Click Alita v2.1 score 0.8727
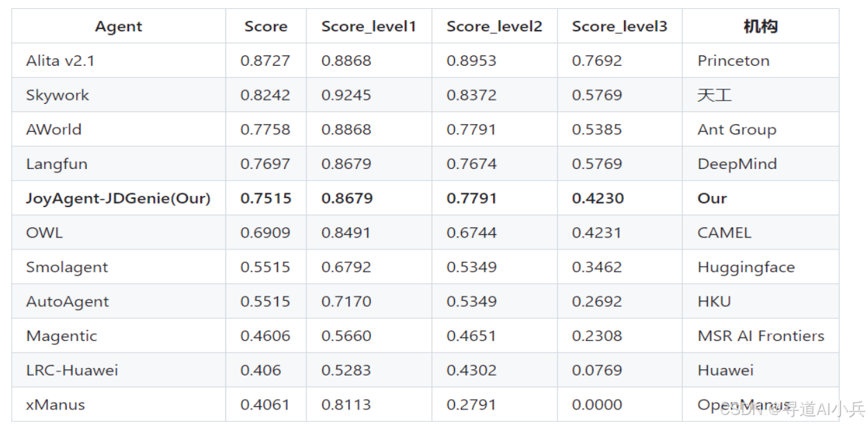This screenshot has width=868, height=424. pos(266,60)
